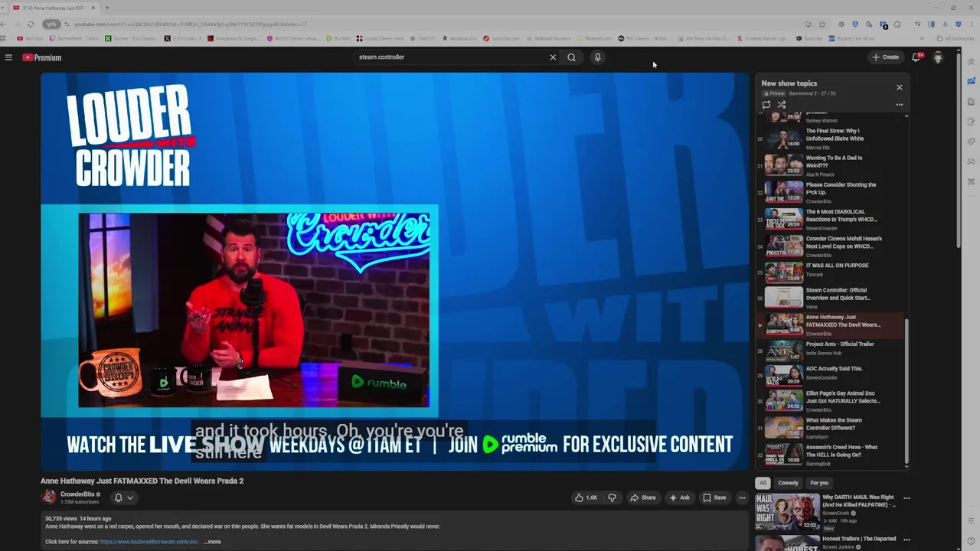Go back in browser
The width and height of the screenshot is (980, 551).
coord(4,24)
